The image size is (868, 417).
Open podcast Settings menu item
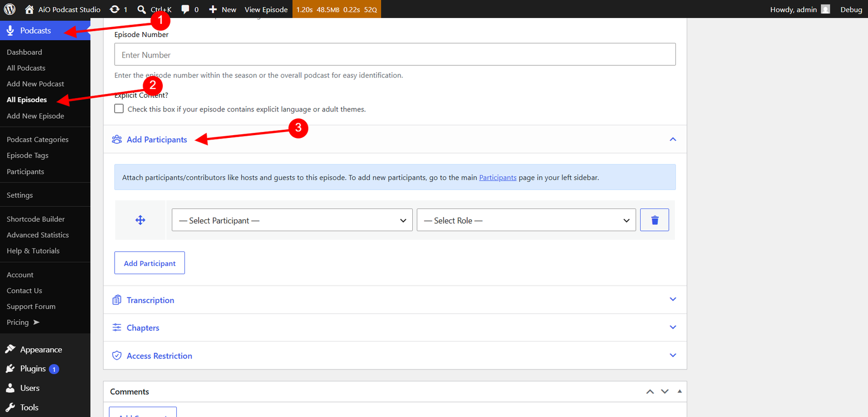(20, 195)
